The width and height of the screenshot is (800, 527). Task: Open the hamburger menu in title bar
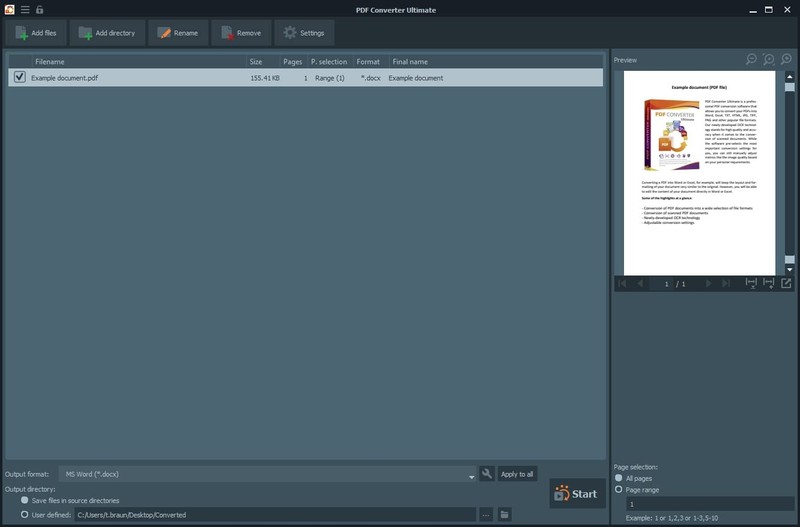pyautogui.click(x=25, y=10)
